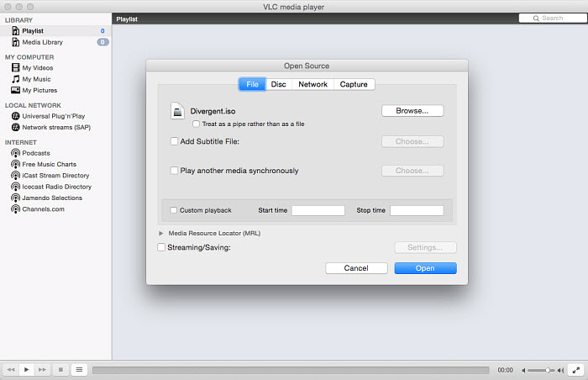Select the Playlist sidebar icon
This screenshot has height=380, width=588.
point(15,31)
